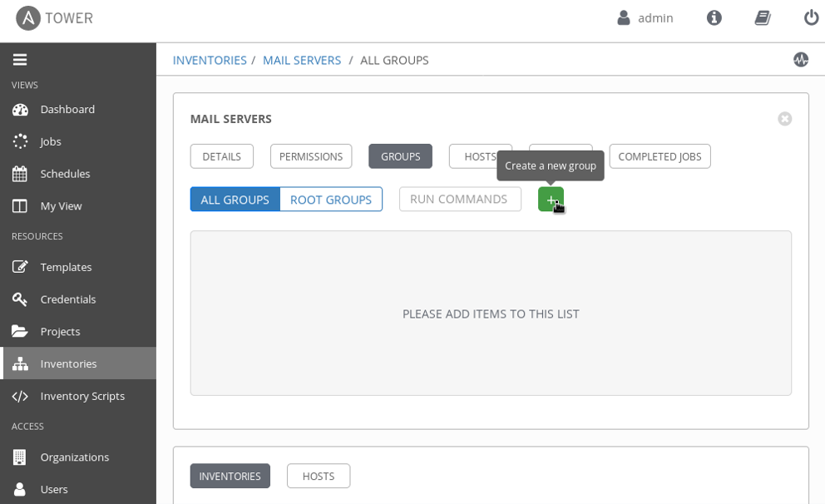The height and width of the screenshot is (504, 825).
Task: Click the Jobs spinner icon
Action: click(x=20, y=141)
